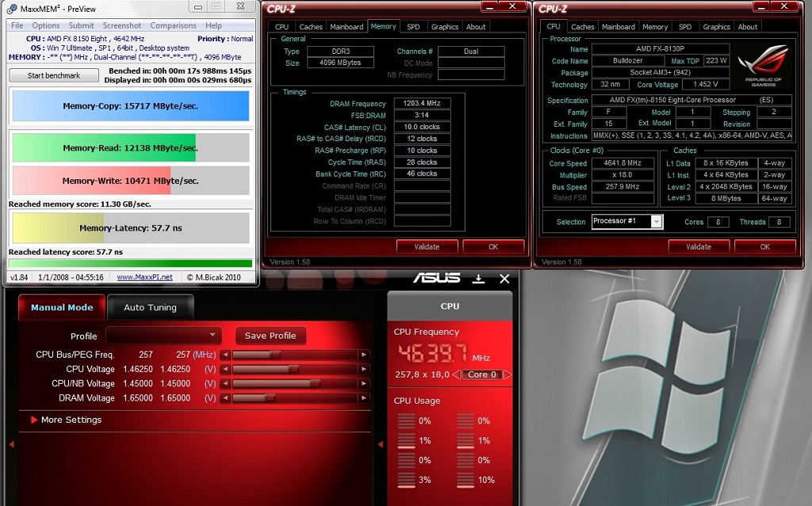Open the www.MaxxPI.net link
The width and height of the screenshot is (812, 506).
(x=144, y=277)
